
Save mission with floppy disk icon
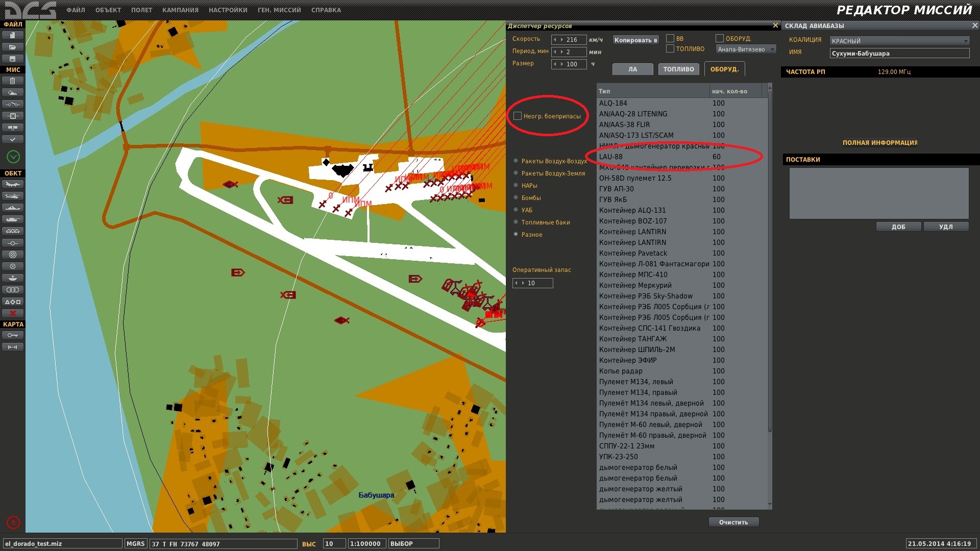13,59
